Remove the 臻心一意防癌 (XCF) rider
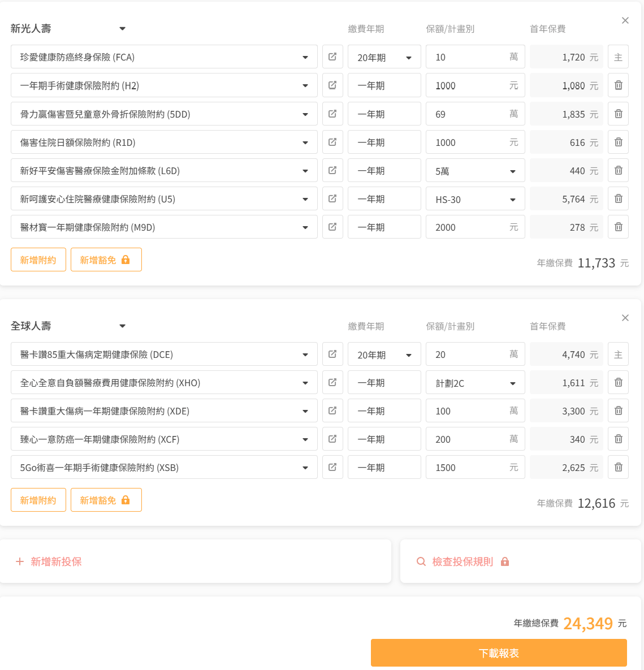 (x=618, y=439)
